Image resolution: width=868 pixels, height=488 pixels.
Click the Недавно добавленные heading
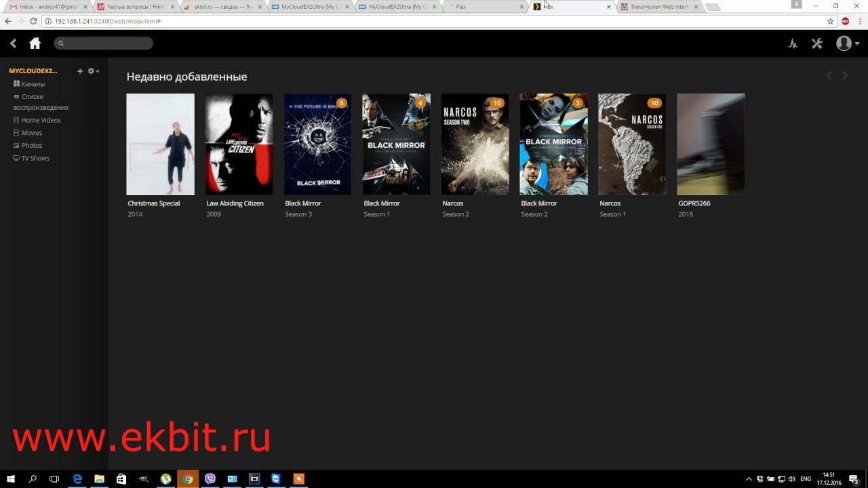[x=186, y=77]
